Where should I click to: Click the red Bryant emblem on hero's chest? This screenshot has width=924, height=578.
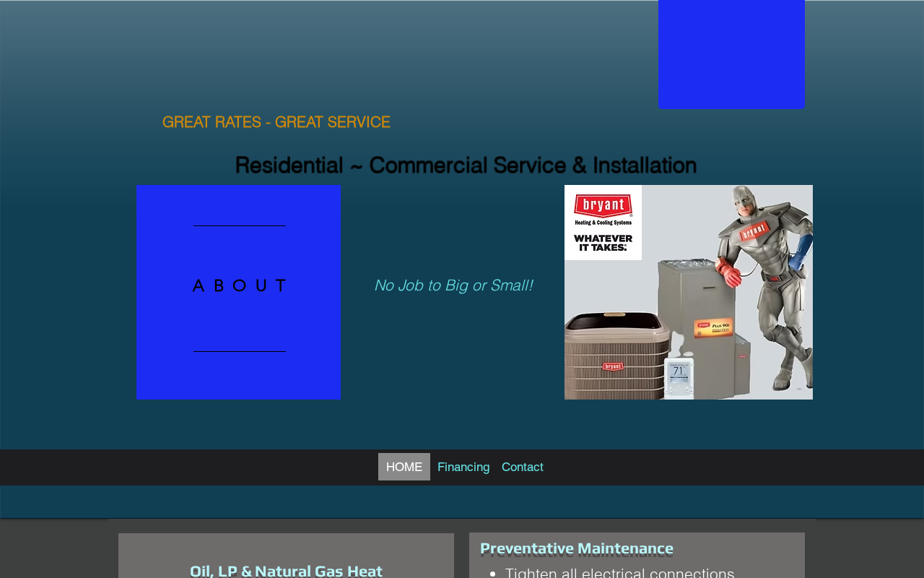[753, 230]
